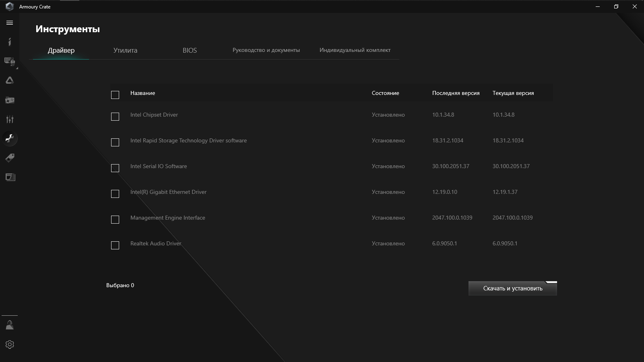Tick the select-all checkbox in table header

(115, 95)
